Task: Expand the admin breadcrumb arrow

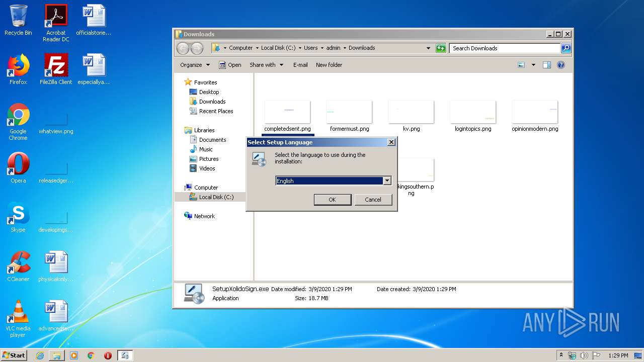Action: coord(345,48)
